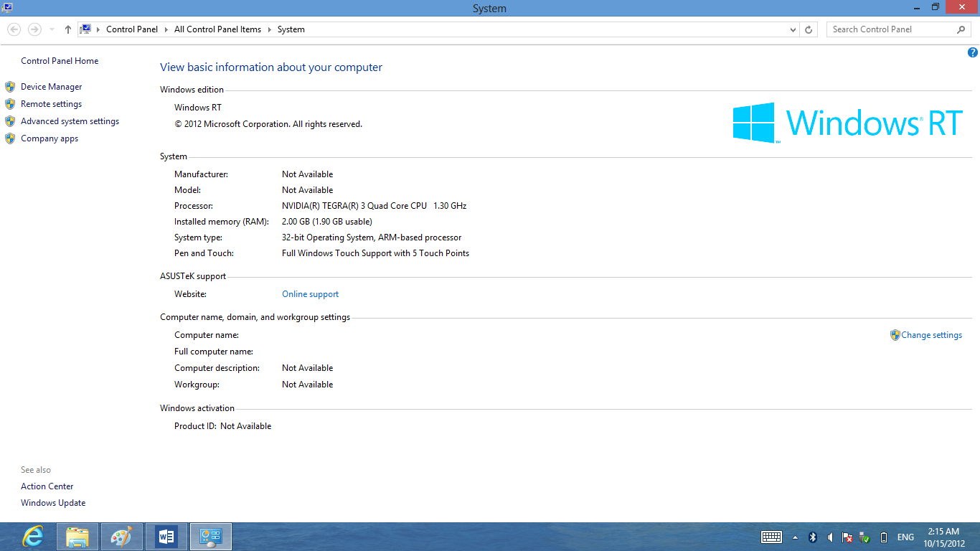This screenshot has width=980, height=551.
Task: Click Safely Remove Hardware tray icon
Action: point(865,537)
